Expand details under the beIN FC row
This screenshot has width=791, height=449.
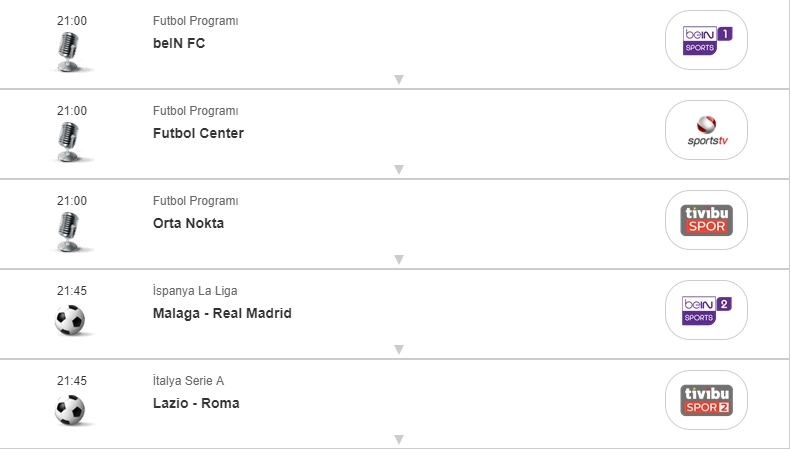point(398,80)
